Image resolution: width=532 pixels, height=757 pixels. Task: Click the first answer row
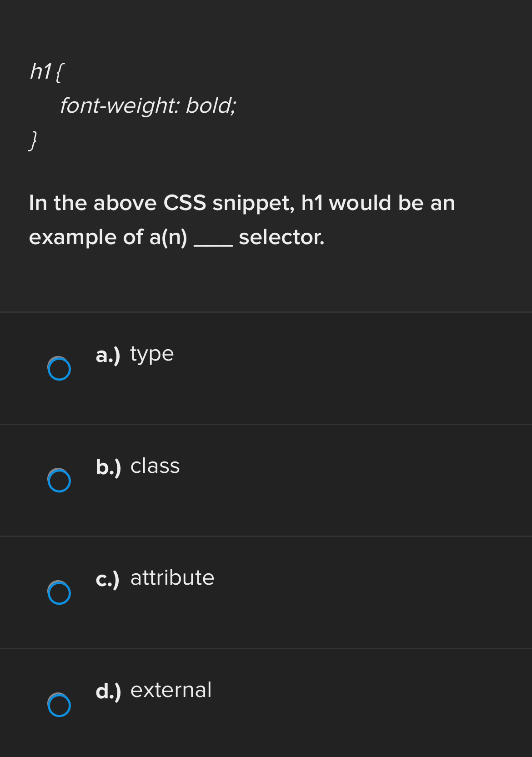[x=266, y=368]
